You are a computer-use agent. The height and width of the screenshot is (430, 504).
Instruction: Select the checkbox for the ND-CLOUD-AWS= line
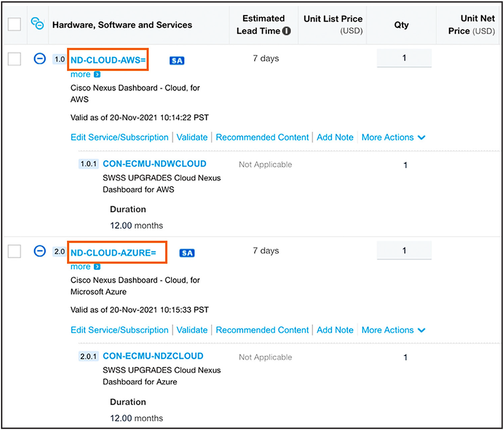tap(14, 59)
